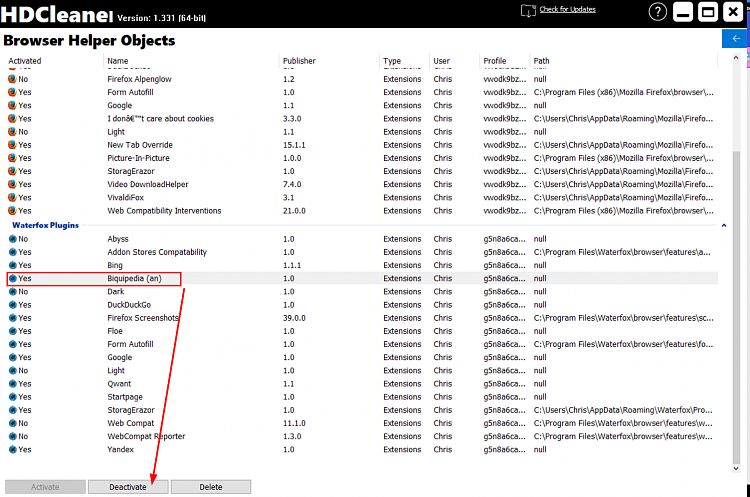
Task: Select the 'Biquipedia (an)' extension name
Action: click(134, 278)
